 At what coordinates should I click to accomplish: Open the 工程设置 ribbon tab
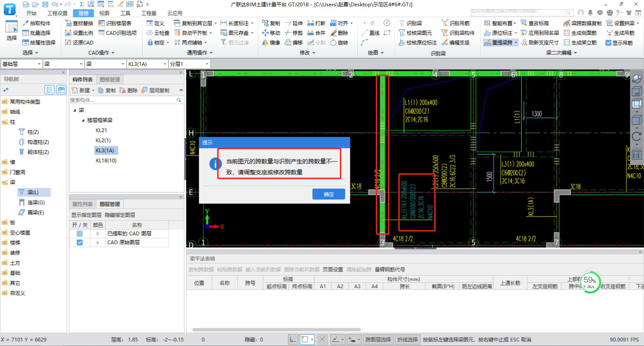click(57, 13)
